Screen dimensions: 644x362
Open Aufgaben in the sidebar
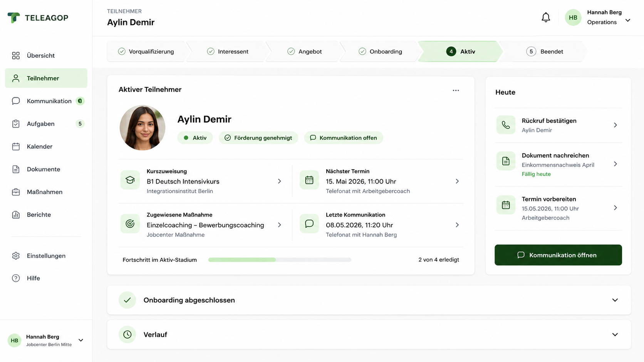point(46,124)
